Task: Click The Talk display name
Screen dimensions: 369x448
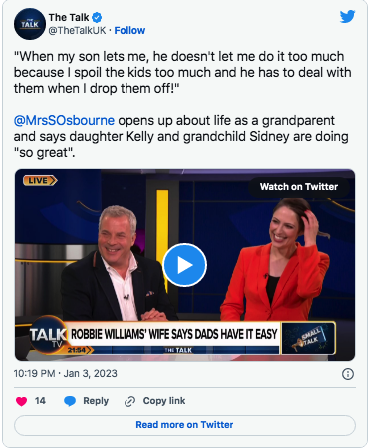Action: (69, 17)
